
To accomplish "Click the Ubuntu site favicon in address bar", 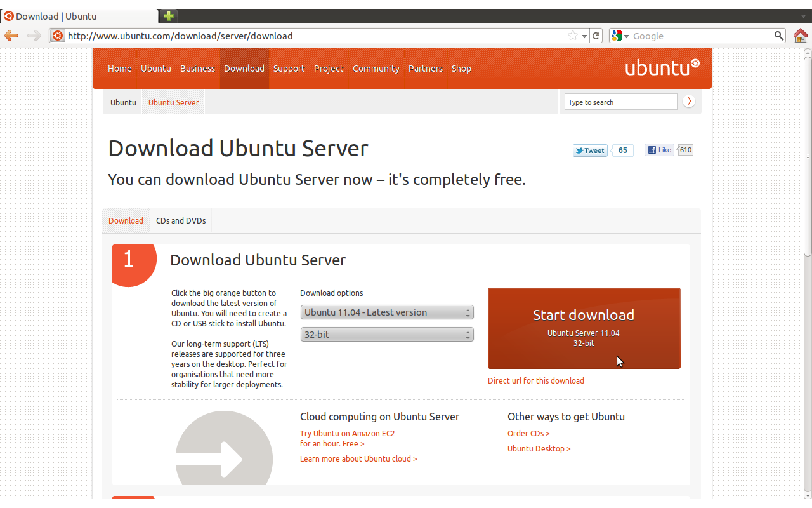I will click(58, 36).
